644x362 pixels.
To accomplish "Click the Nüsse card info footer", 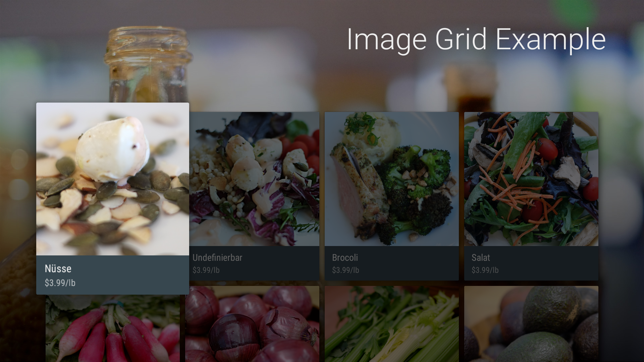I will (113, 275).
